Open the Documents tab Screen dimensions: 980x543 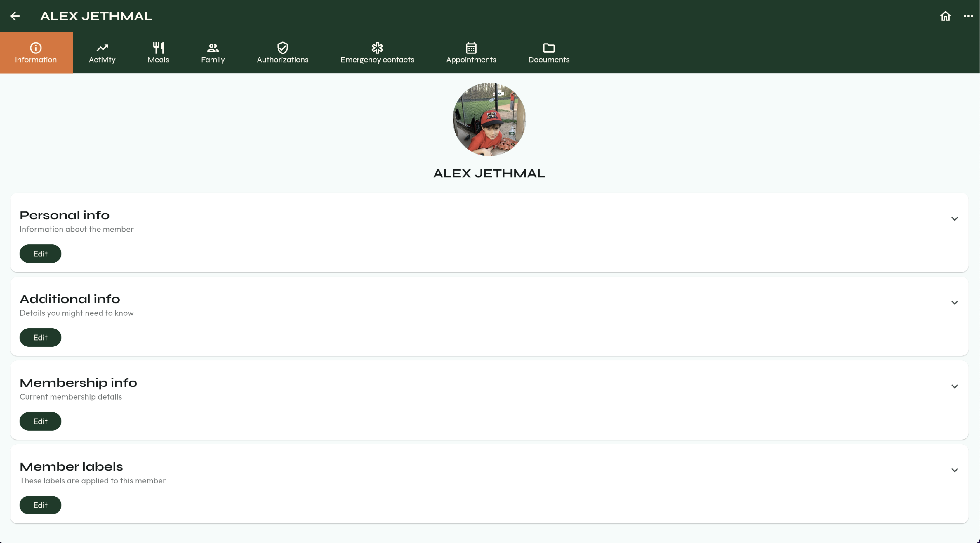tap(548, 53)
